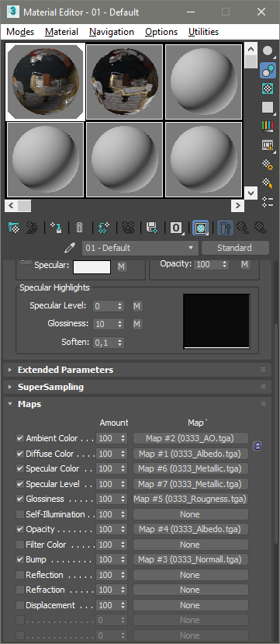Open Map #3 (0333_Normall.tga) bump map button
The height and width of the screenshot is (644, 280).
191,559
